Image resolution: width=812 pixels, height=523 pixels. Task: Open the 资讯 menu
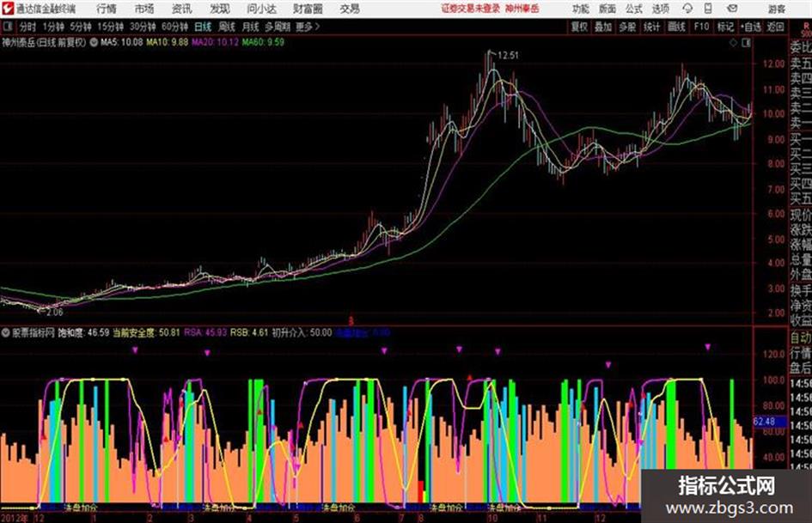click(182, 9)
